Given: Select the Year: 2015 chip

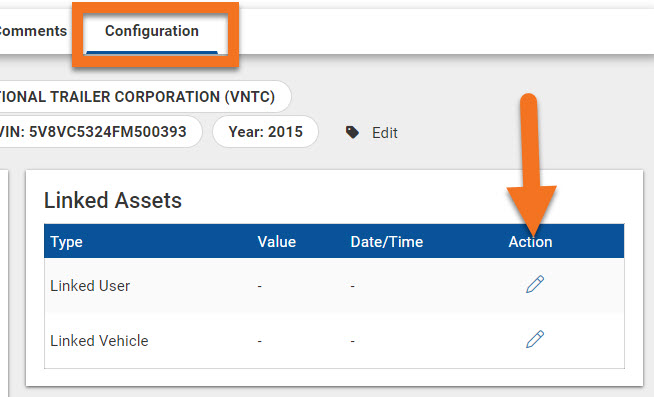Looking at the screenshot, I should click(265, 132).
